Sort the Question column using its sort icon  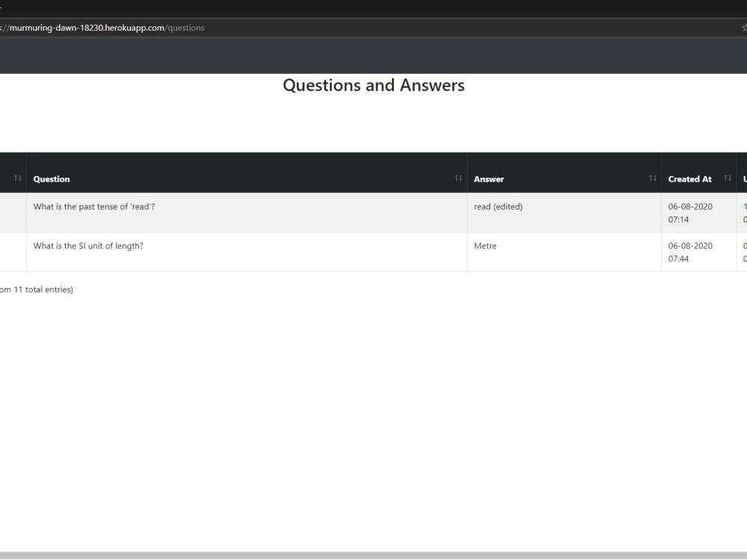point(458,178)
